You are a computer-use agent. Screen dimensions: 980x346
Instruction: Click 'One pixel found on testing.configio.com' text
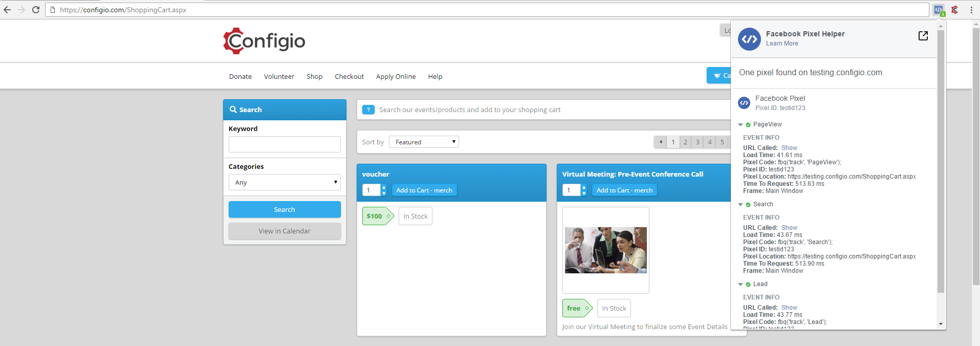(x=811, y=72)
